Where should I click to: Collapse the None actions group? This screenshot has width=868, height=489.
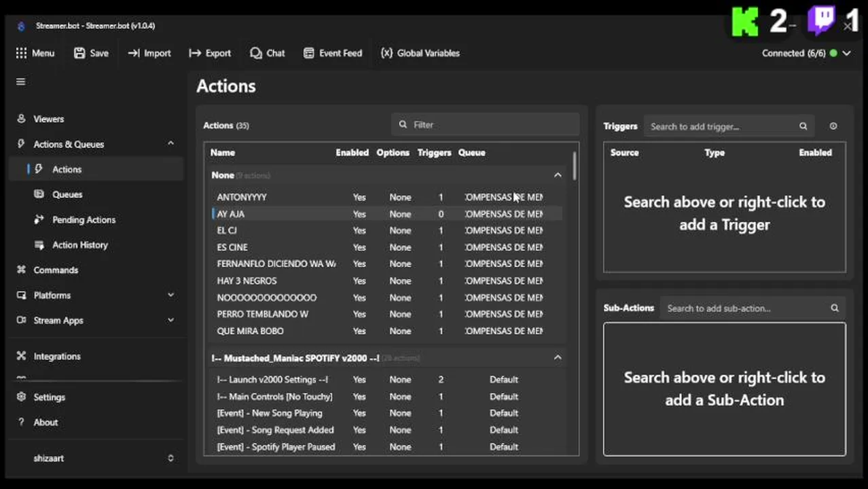pyautogui.click(x=558, y=175)
